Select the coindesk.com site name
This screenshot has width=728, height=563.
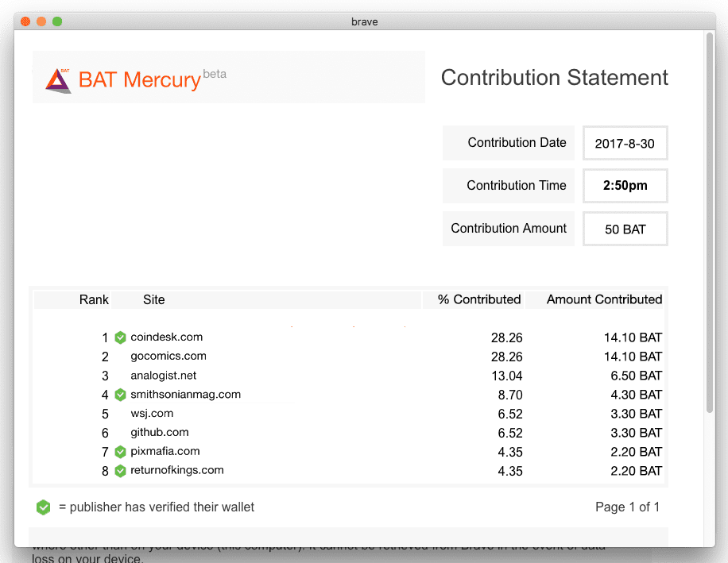(x=167, y=337)
